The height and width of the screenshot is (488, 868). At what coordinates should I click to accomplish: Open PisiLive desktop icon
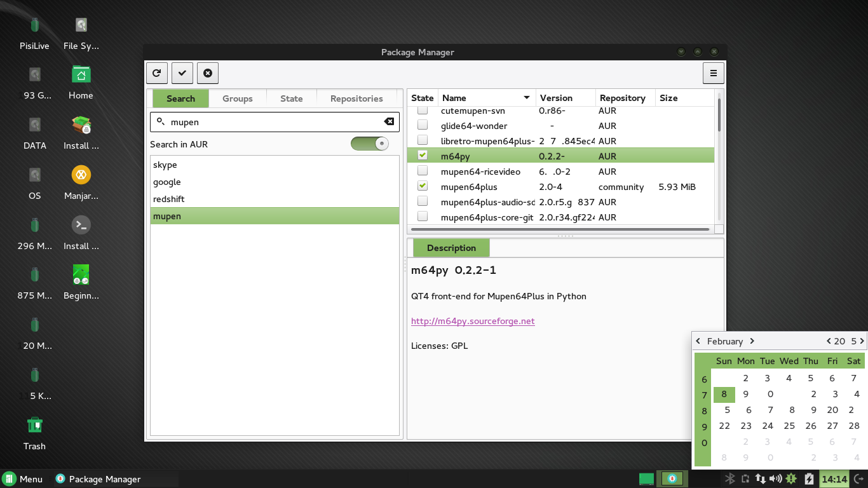tap(34, 33)
